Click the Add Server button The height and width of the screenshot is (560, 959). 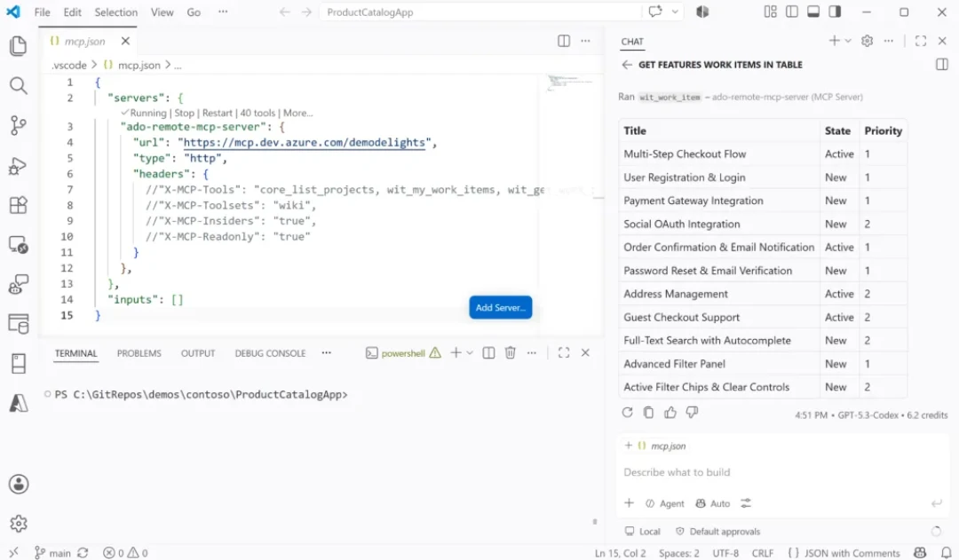(x=500, y=307)
